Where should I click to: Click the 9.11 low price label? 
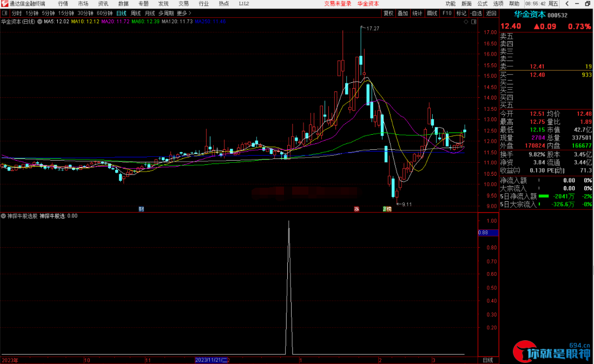[x=406, y=204]
